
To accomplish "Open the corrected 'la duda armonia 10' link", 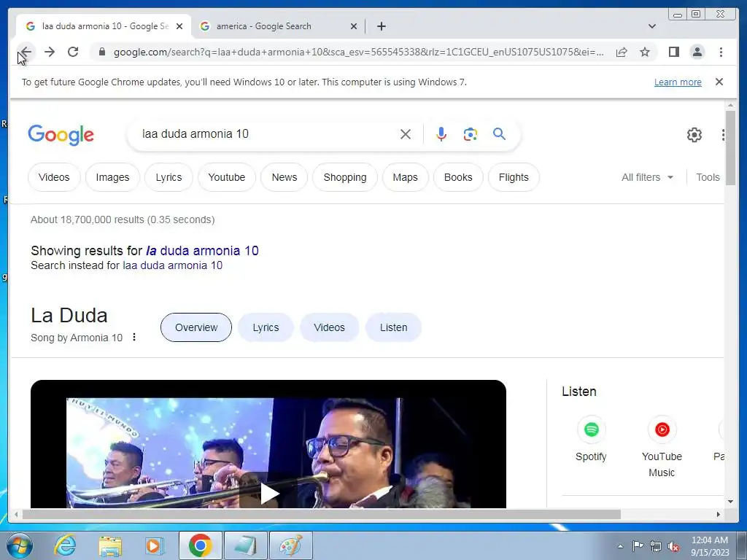I will coord(203,251).
